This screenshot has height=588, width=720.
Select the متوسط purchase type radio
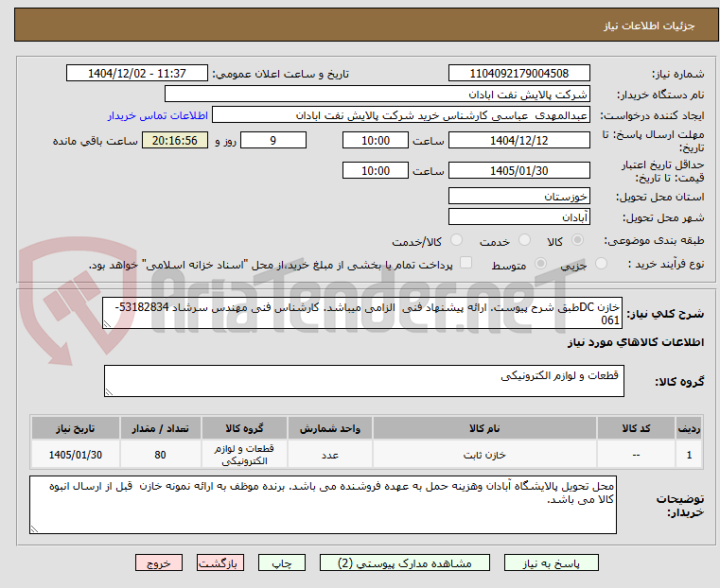tap(541, 263)
